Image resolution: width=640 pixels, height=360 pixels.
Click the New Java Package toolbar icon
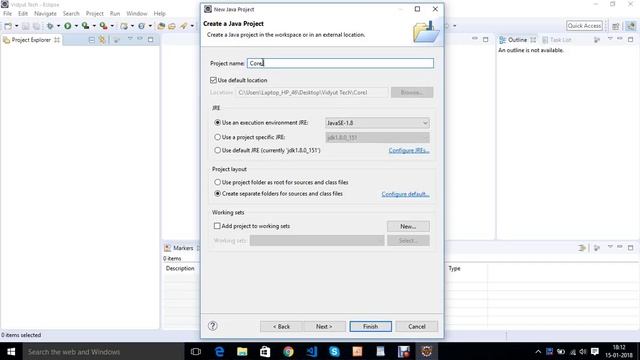[124, 26]
